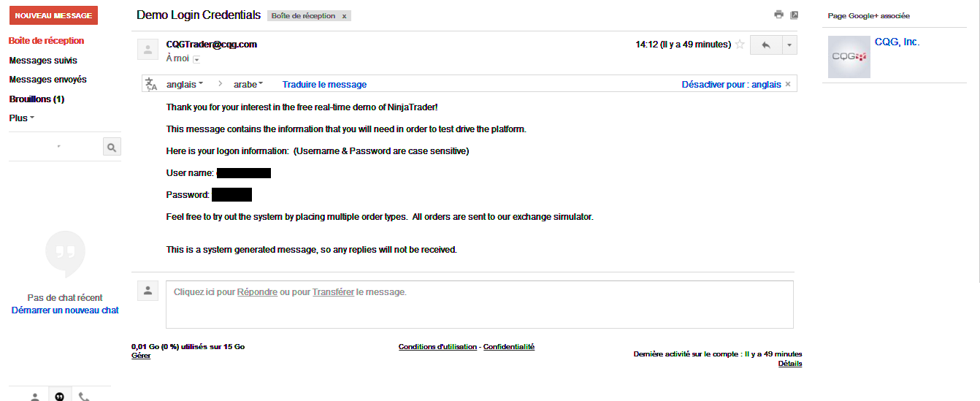
Task: Click Désactiver pour : anglais
Action: [x=731, y=85]
